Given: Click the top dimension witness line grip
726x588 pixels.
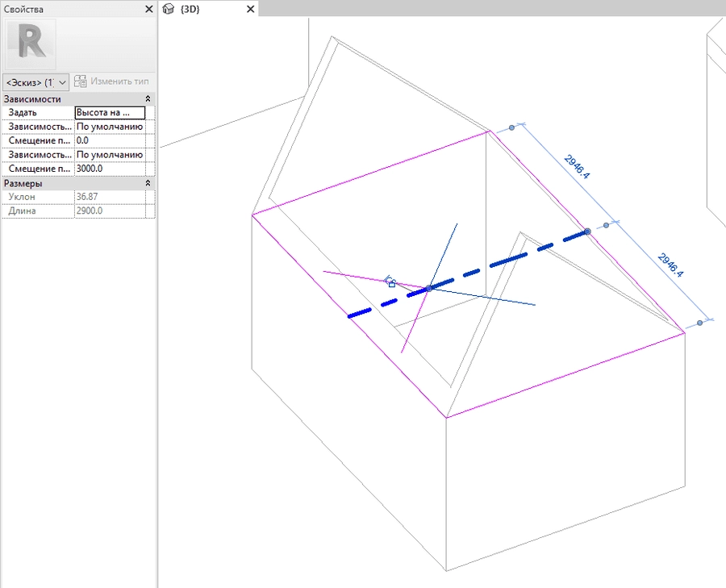Looking at the screenshot, I should click(511, 127).
